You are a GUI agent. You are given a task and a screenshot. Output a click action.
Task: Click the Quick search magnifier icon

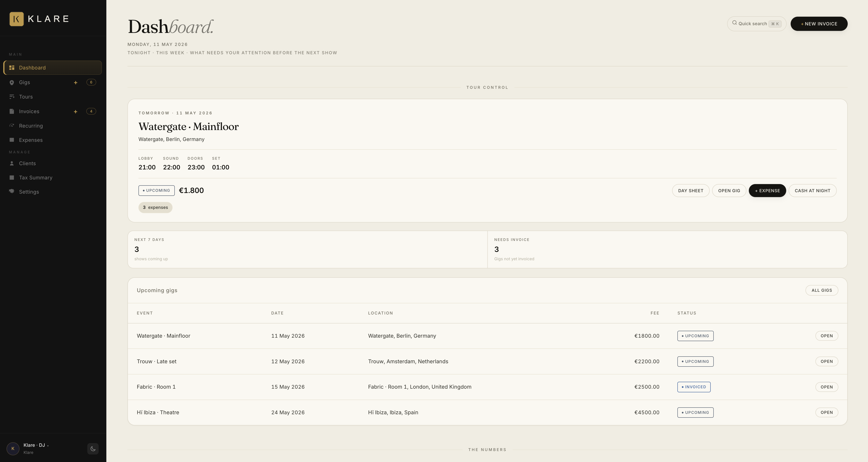point(735,23)
